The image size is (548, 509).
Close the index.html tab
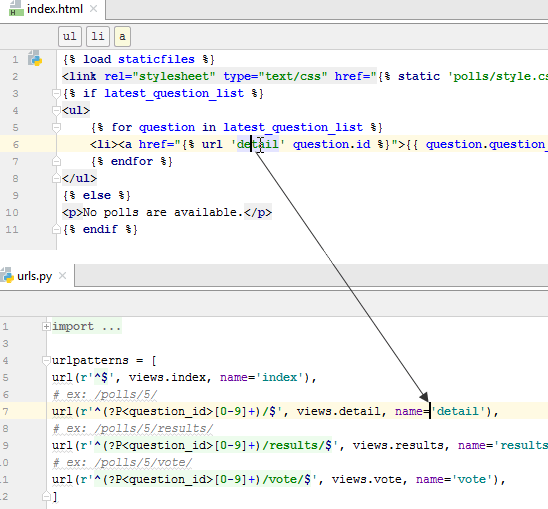93,9
